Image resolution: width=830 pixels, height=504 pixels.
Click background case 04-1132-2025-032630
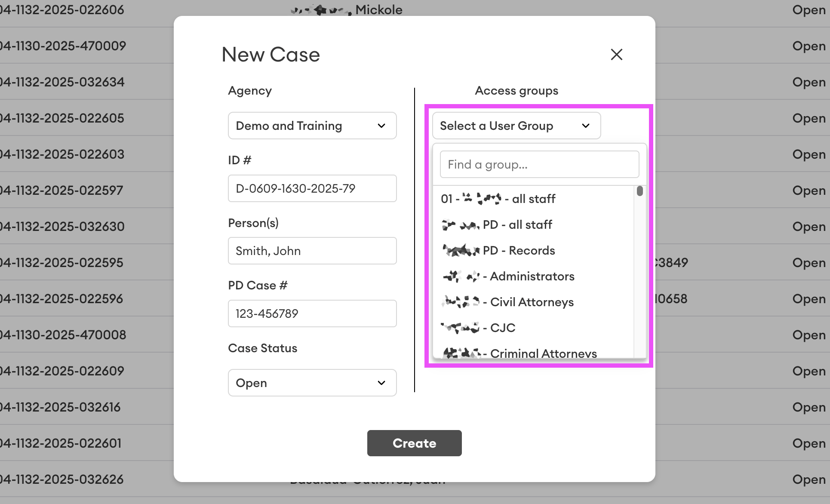tap(62, 226)
